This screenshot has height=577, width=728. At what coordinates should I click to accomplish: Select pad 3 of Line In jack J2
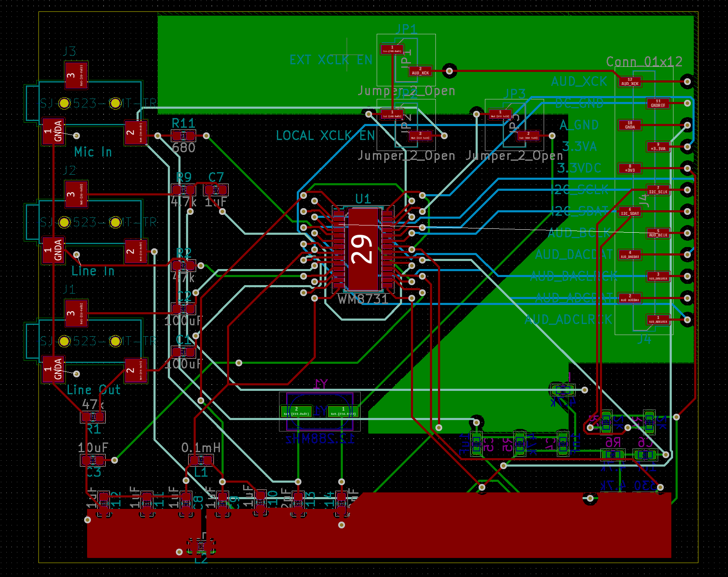(x=76, y=194)
